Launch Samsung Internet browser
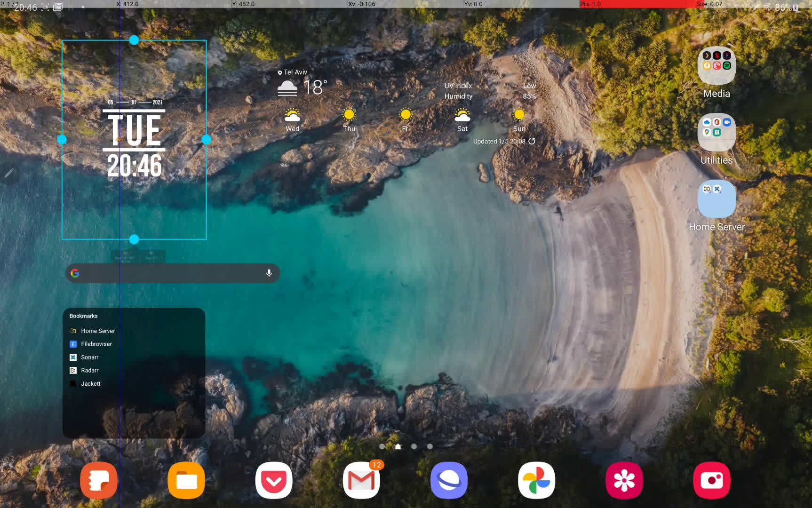Viewport: 812px width, 508px height. point(449,480)
